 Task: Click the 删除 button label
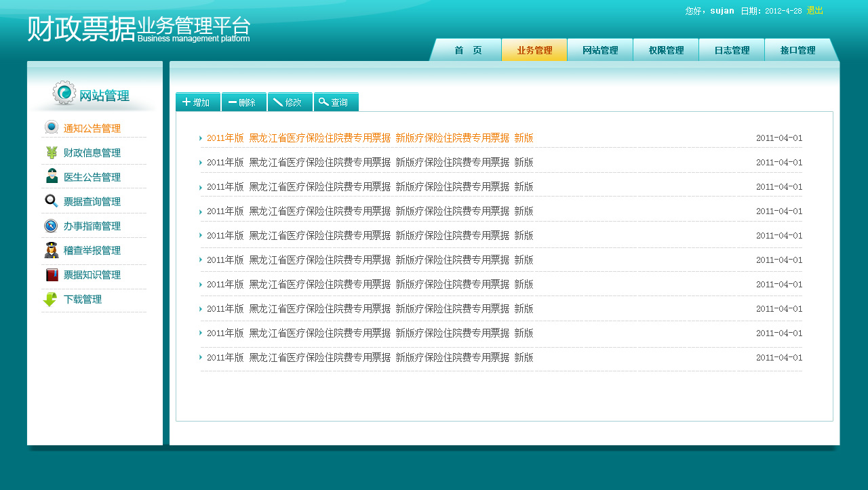[x=248, y=103]
